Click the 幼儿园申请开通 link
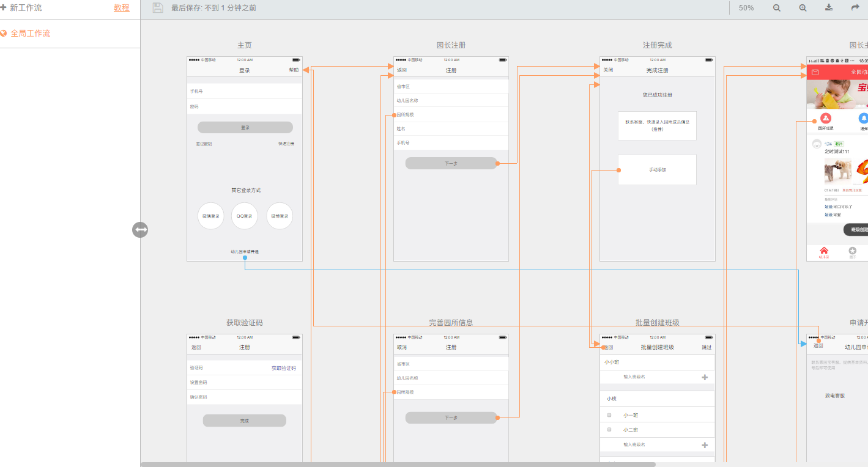The height and width of the screenshot is (467, 868). coord(245,252)
